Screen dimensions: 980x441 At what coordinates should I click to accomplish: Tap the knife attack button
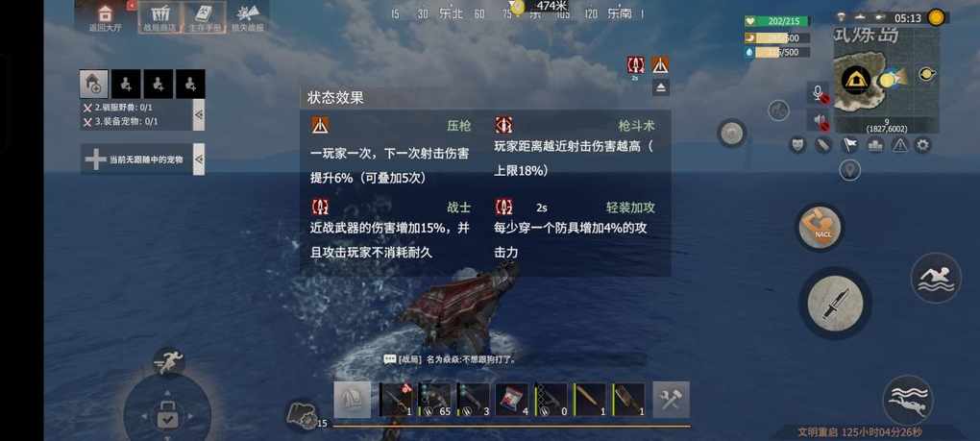(835, 303)
